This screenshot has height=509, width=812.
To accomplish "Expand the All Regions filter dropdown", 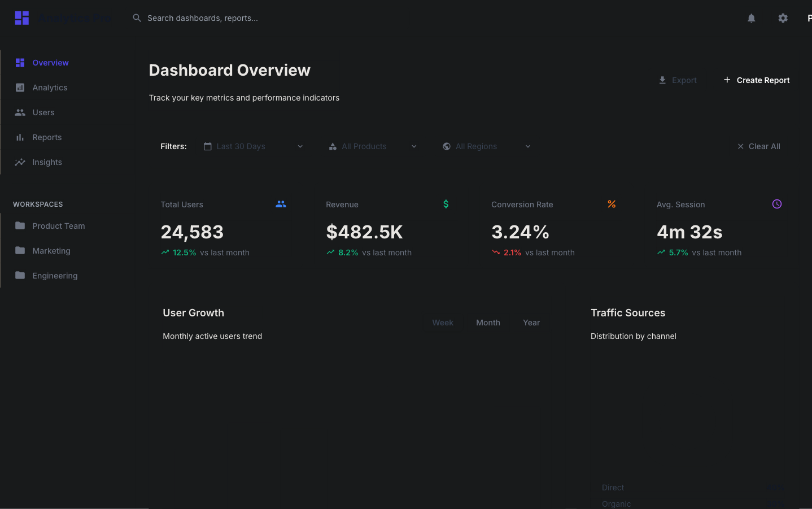I will [x=486, y=146].
